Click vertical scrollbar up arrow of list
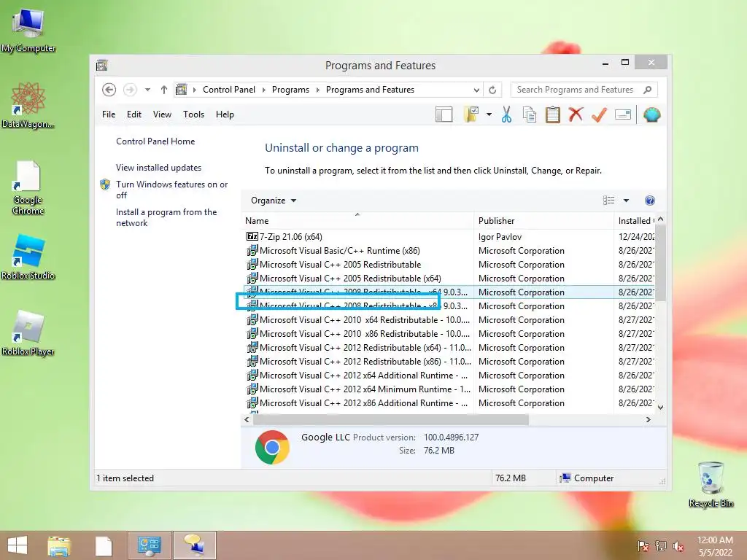Screen dimensions: 747x560 tap(660, 219)
